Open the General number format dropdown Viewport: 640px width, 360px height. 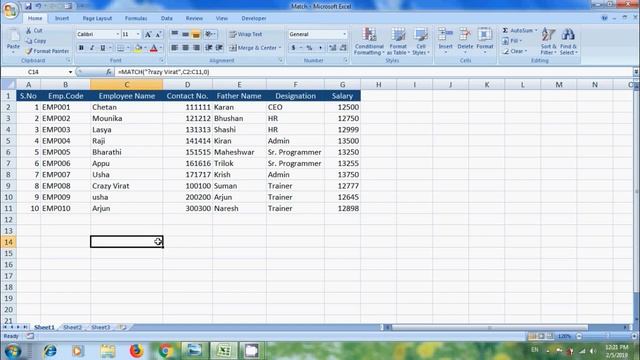(344, 34)
